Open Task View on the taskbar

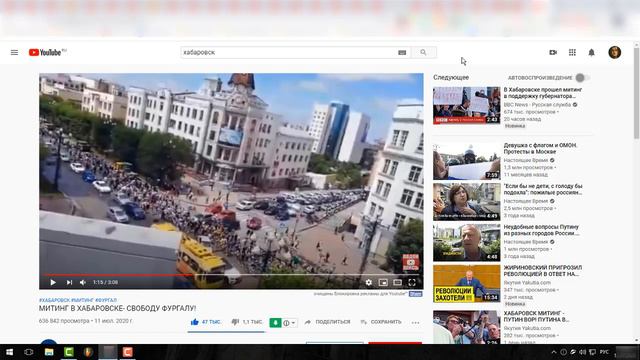29,352
